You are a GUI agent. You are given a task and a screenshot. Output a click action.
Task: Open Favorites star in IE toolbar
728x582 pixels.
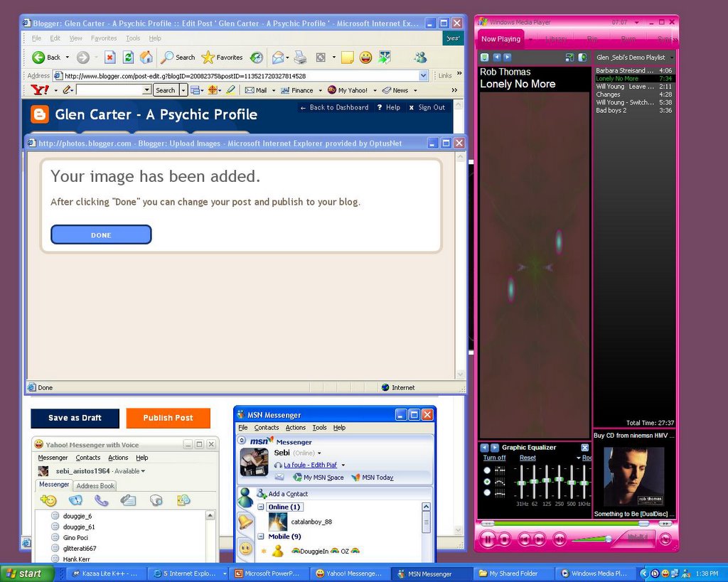point(222,57)
